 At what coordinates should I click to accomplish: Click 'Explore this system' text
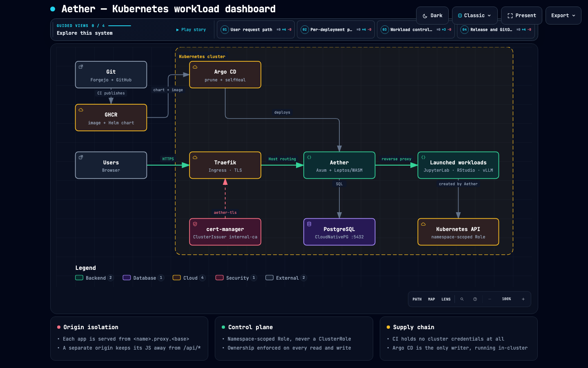(85, 33)
